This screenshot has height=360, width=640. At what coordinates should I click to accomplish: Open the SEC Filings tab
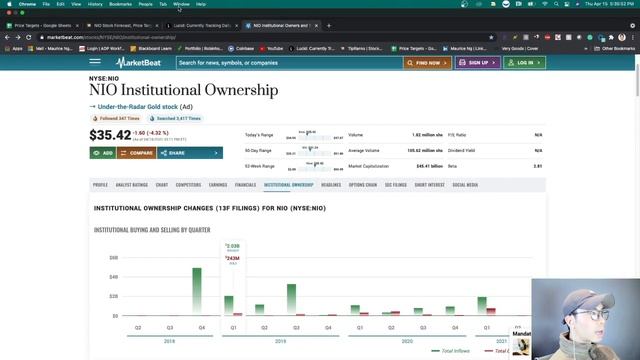[396, 185]
